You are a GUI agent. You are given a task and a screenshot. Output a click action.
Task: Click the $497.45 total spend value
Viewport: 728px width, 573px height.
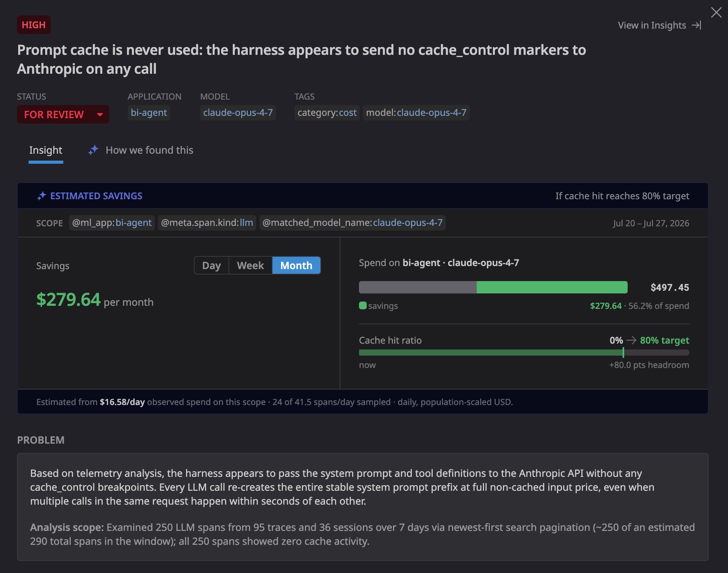(670, 287)
